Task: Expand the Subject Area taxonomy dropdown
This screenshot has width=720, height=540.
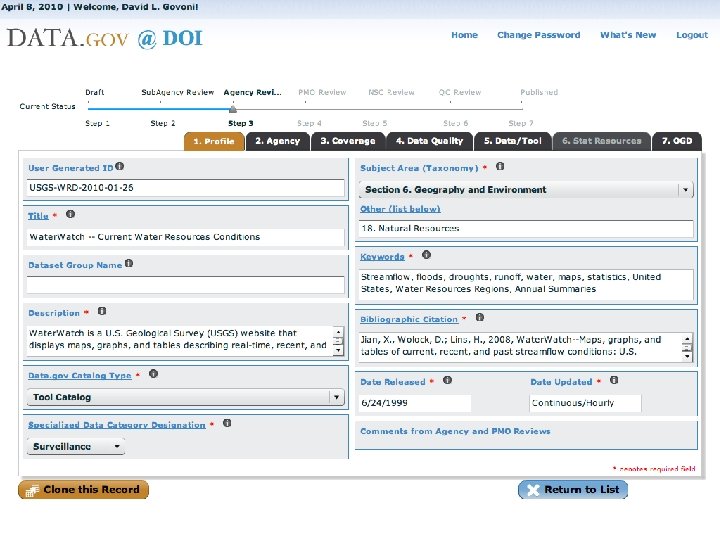Action: click(x=526, y=190)
